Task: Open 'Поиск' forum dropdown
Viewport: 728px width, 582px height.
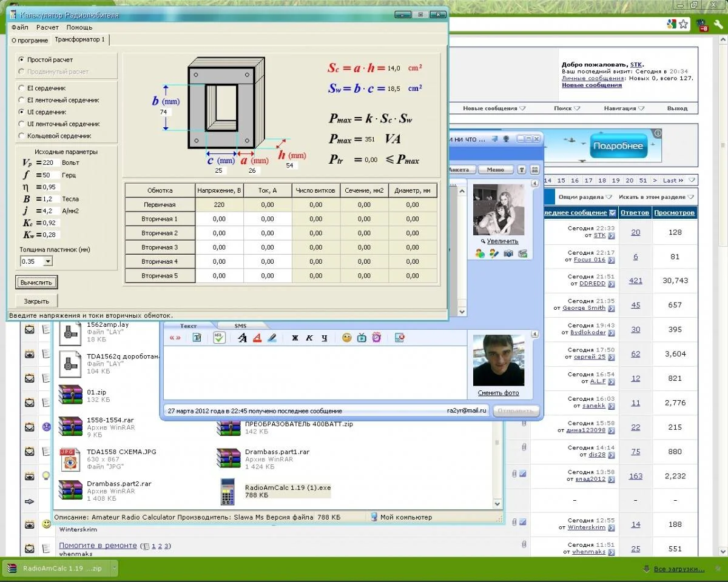Action: coord(567,109)
